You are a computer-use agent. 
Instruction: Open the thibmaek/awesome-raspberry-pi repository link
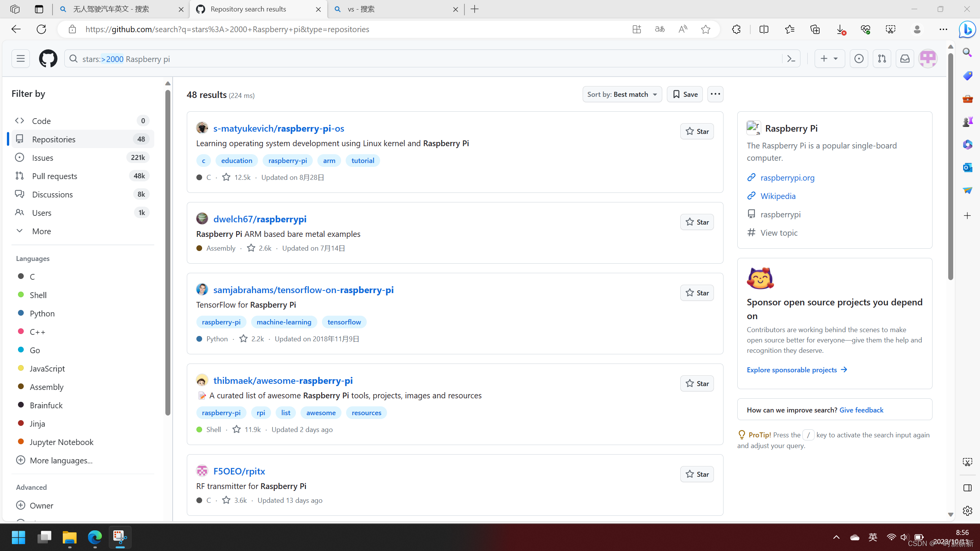[x=283, y=380]
